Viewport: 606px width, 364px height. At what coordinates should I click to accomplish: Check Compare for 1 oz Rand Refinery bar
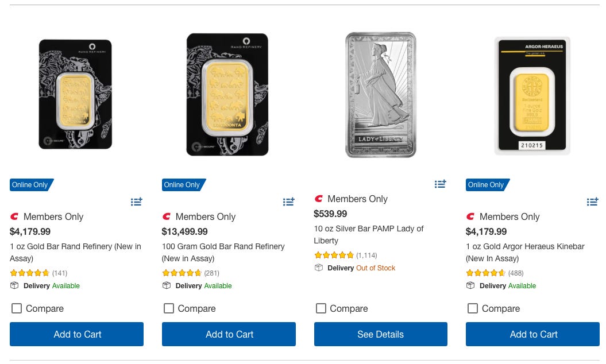[x=17, y=308]
